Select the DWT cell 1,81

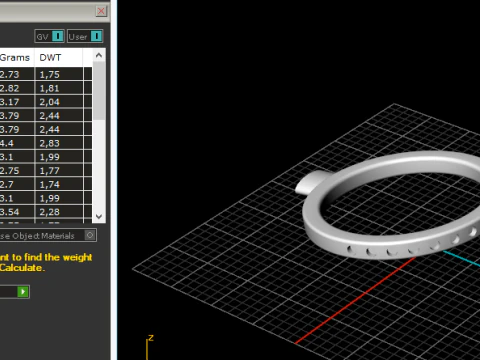pos(59,88)
